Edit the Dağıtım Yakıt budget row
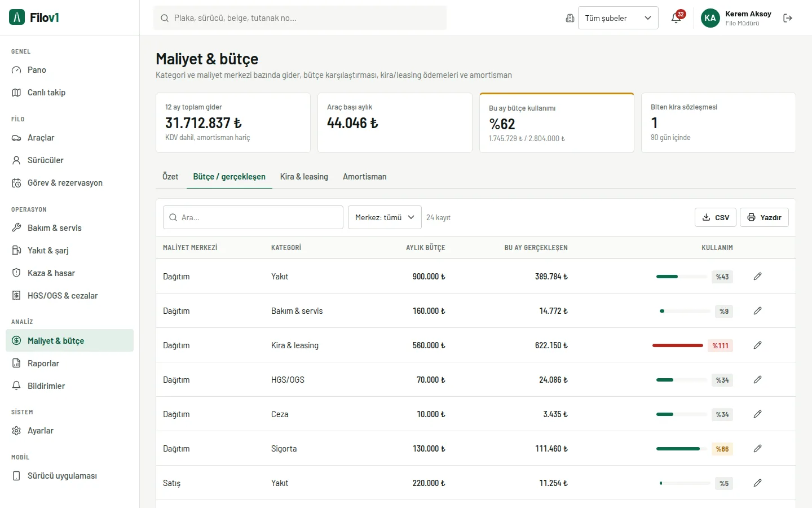Screen dimensions: 812x508 click(x=757, y=276)
